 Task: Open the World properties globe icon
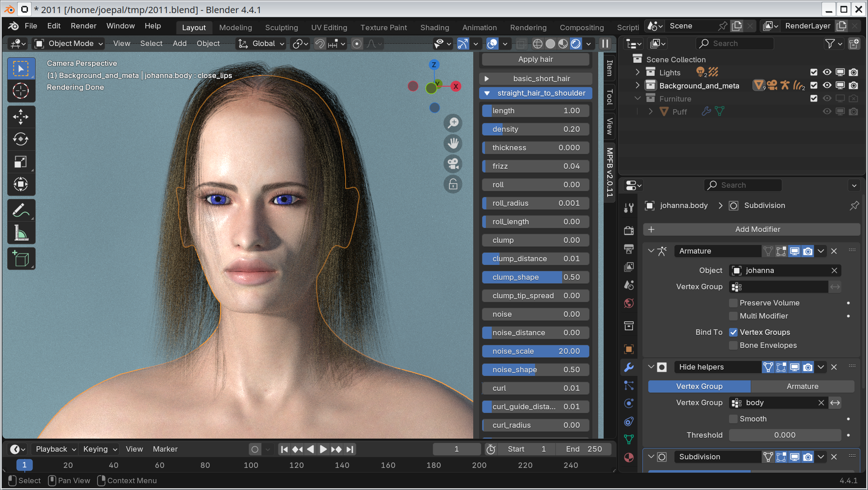629,303
